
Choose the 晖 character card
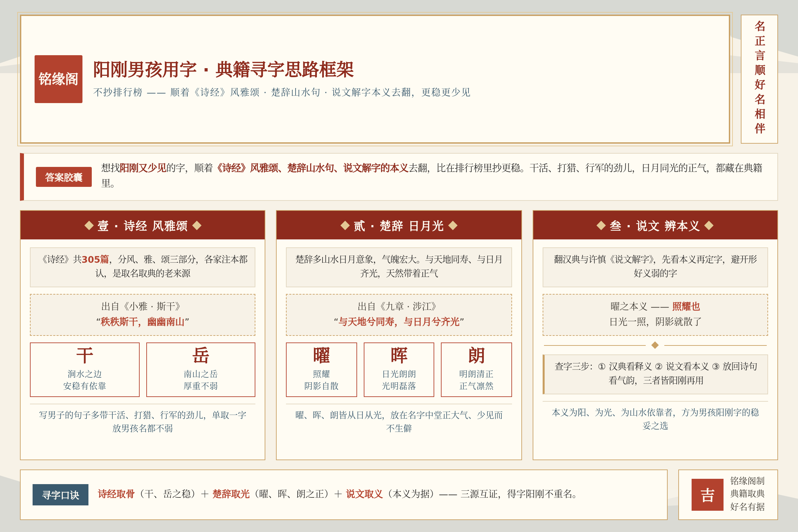[399, 369]
